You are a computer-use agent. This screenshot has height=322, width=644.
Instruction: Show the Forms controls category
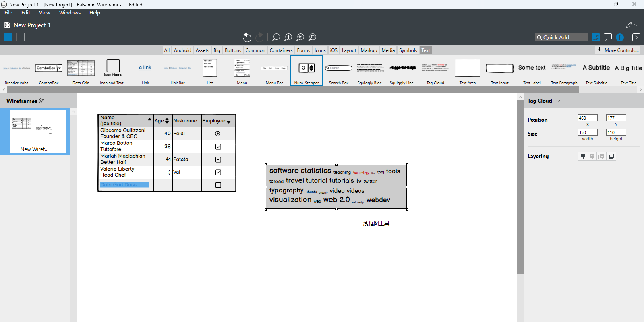click(304, 50)
